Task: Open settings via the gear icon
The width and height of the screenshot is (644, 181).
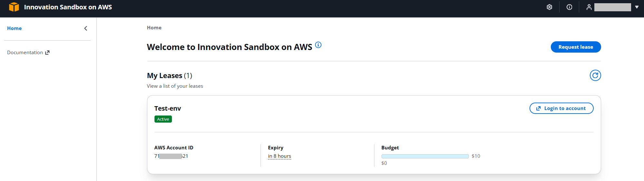Action: click(x=550, y=7)
